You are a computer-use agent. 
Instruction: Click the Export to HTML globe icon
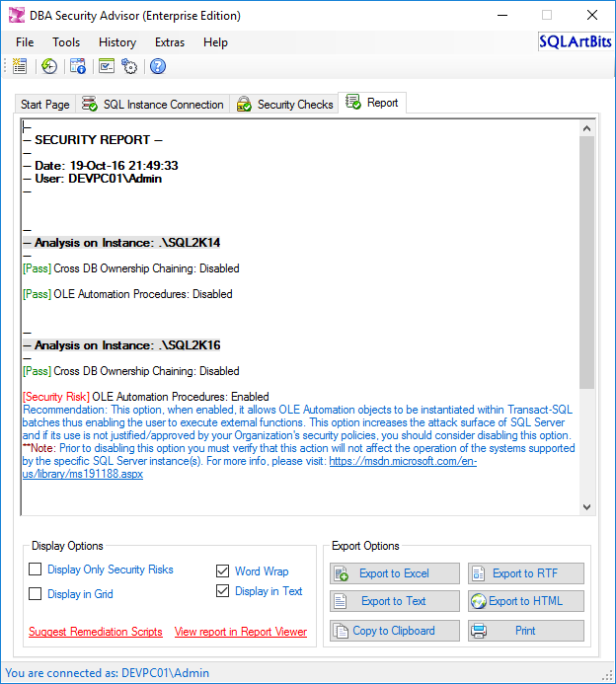[479, 601]
